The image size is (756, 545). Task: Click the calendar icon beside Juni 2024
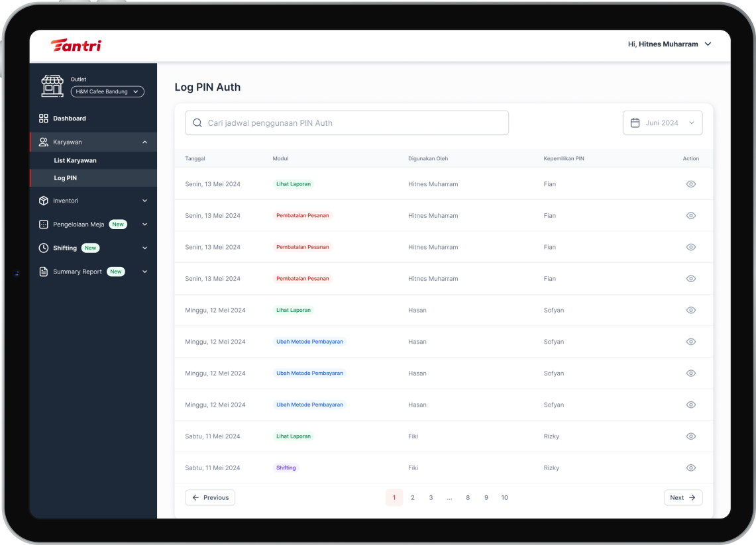[x=635, y=123]
